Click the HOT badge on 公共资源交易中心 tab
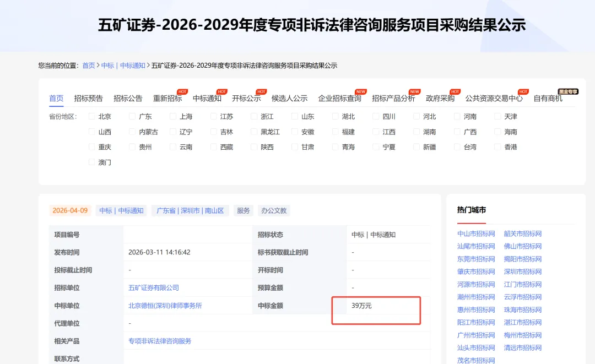The image size is (595, 364). [522, 90]
